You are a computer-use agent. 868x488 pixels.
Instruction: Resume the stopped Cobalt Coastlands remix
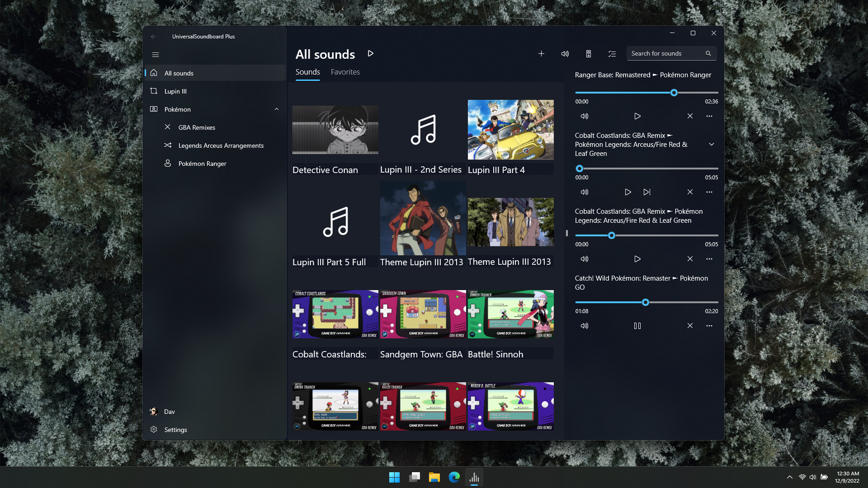(x=637, y=259)
